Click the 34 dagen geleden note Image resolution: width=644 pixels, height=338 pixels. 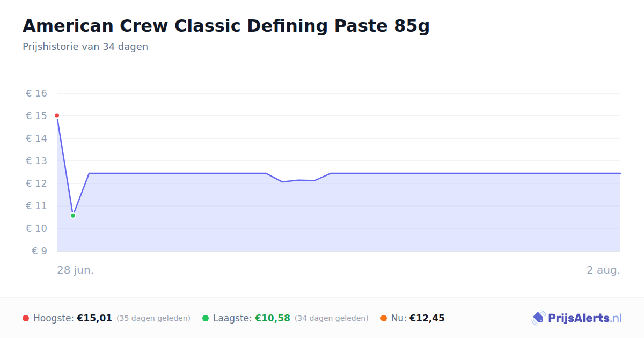tap(332, 318)
